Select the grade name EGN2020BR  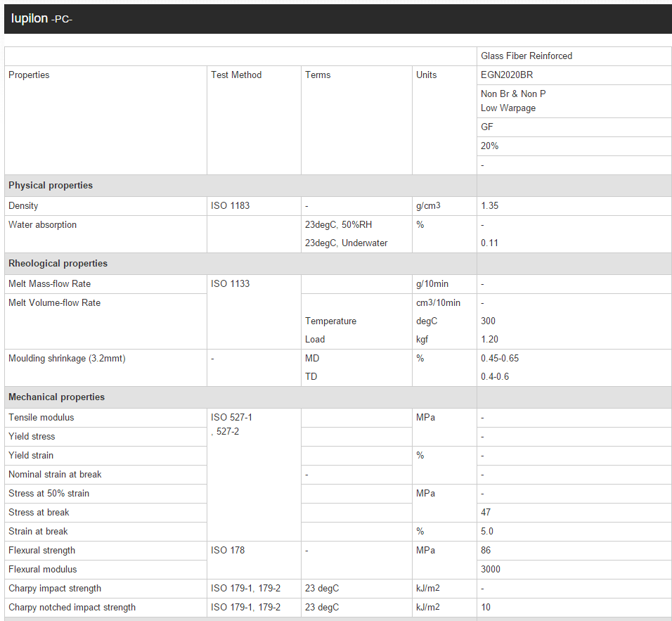coord(507,75)
